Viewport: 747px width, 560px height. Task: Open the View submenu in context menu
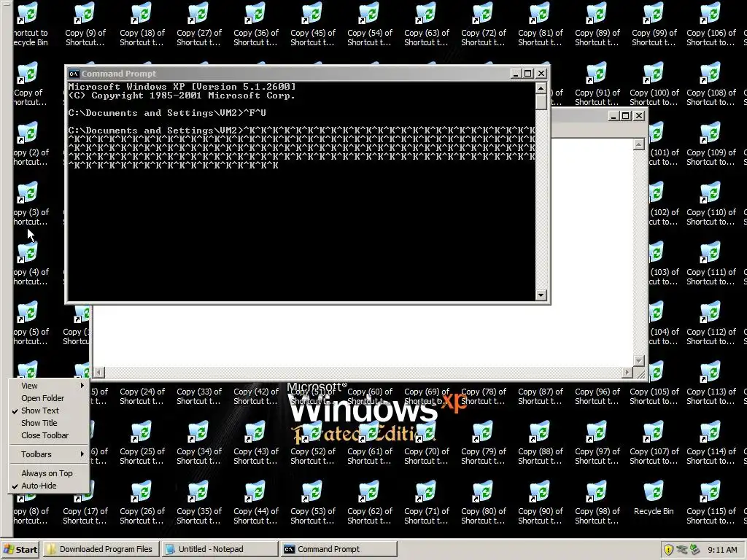(49, 386)
